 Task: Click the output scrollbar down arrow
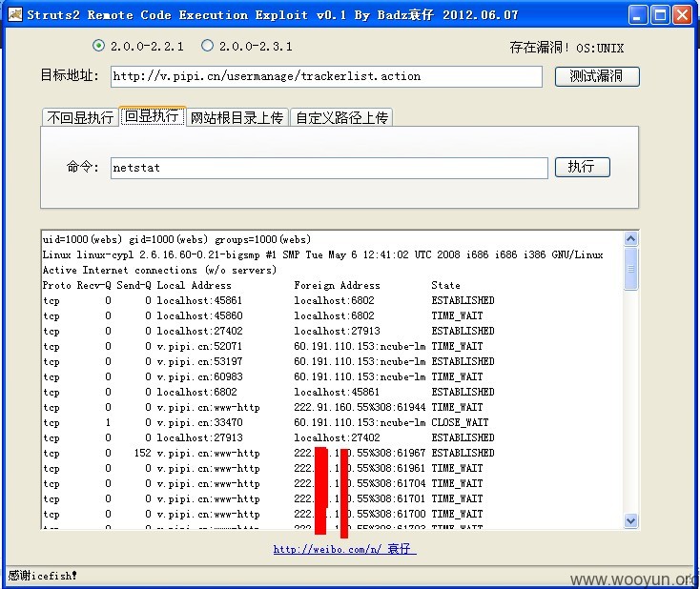(630, 520)
